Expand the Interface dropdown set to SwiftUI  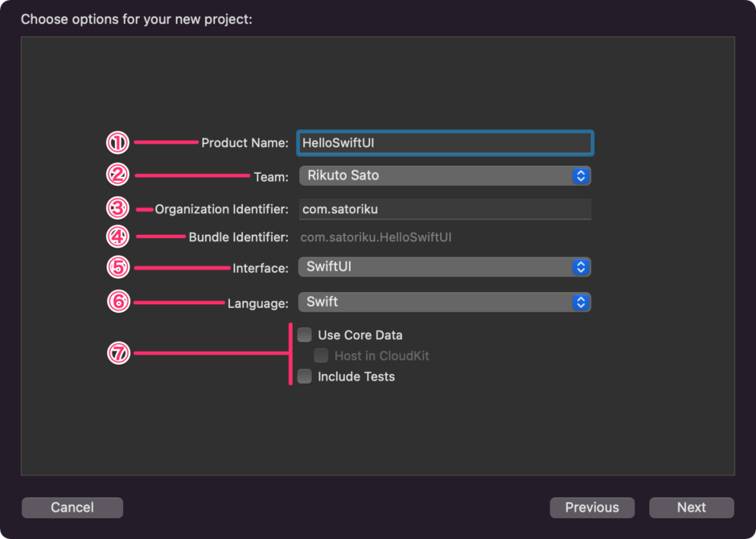point(444,267)
